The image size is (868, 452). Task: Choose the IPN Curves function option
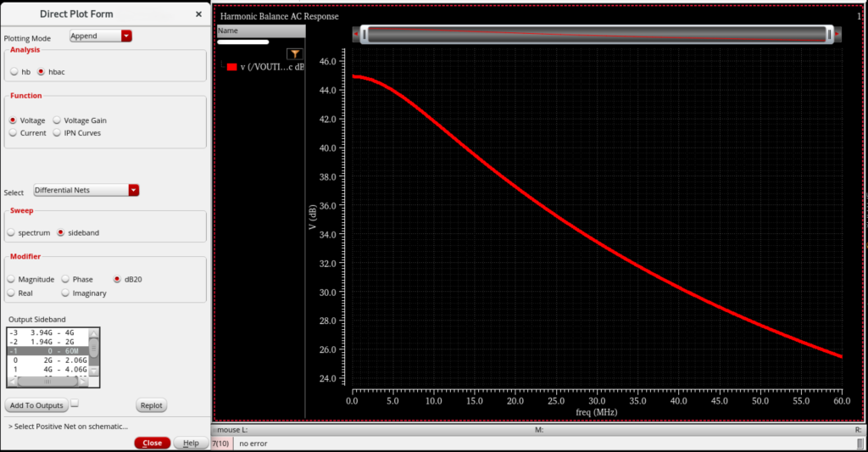click(57, 133)
